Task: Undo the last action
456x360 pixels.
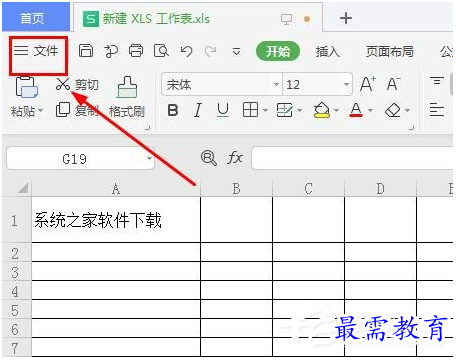Action: [x=186, y=51]
